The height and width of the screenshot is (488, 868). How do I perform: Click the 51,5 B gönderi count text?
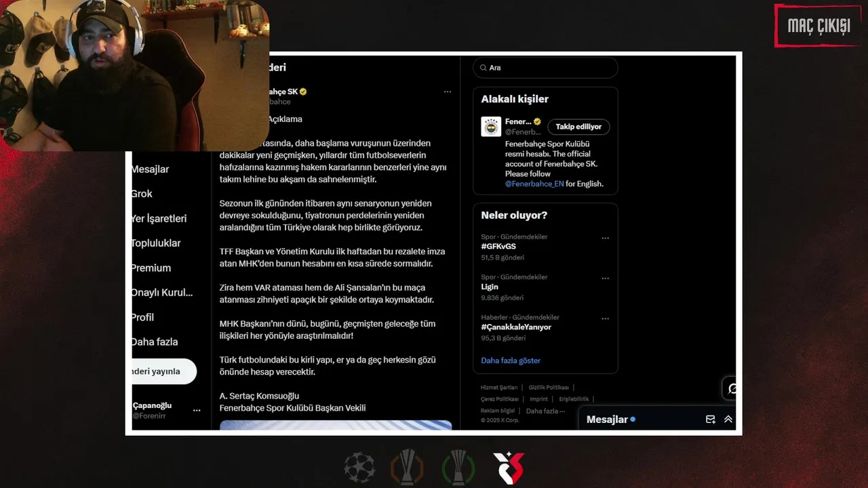502,258
